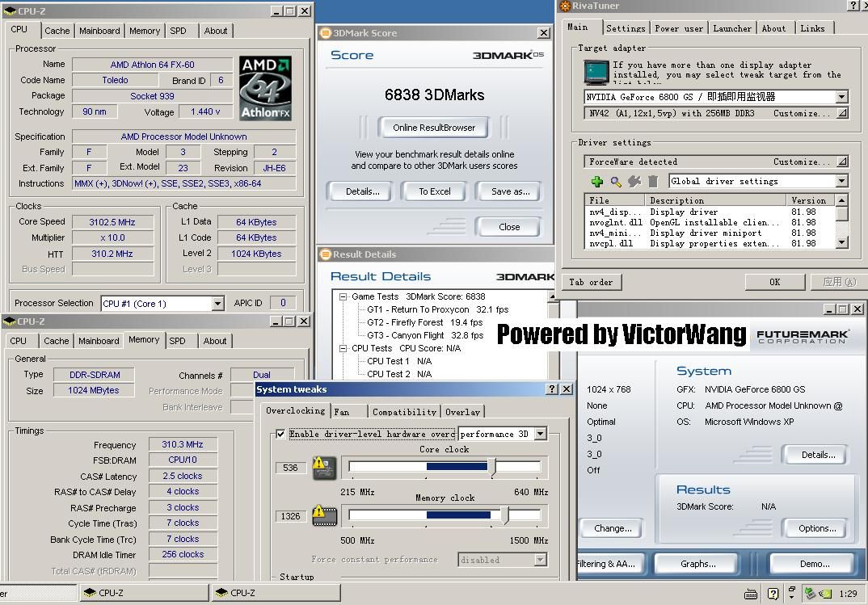Open SPD tab in bottom CPU-Z window

click(x=177, y=341)
